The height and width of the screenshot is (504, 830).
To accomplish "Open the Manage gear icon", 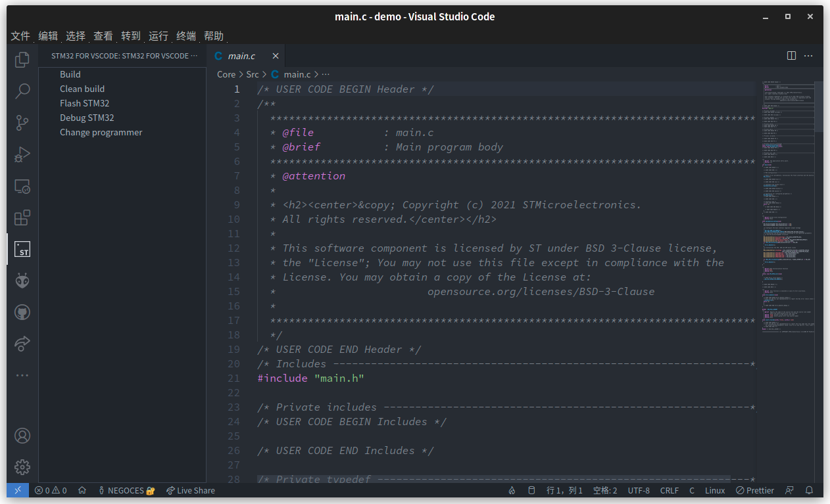I will pyautogui.click(x=22, y=467).
